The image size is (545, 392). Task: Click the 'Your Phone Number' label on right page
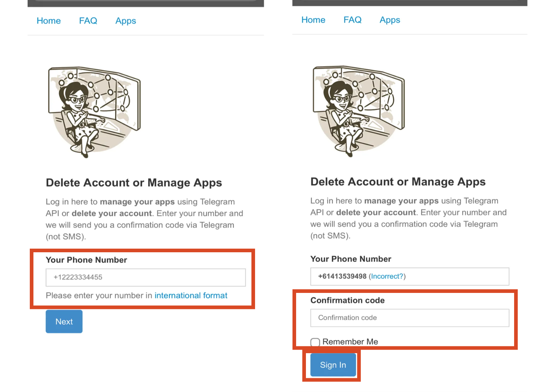(x=351, y=259)
